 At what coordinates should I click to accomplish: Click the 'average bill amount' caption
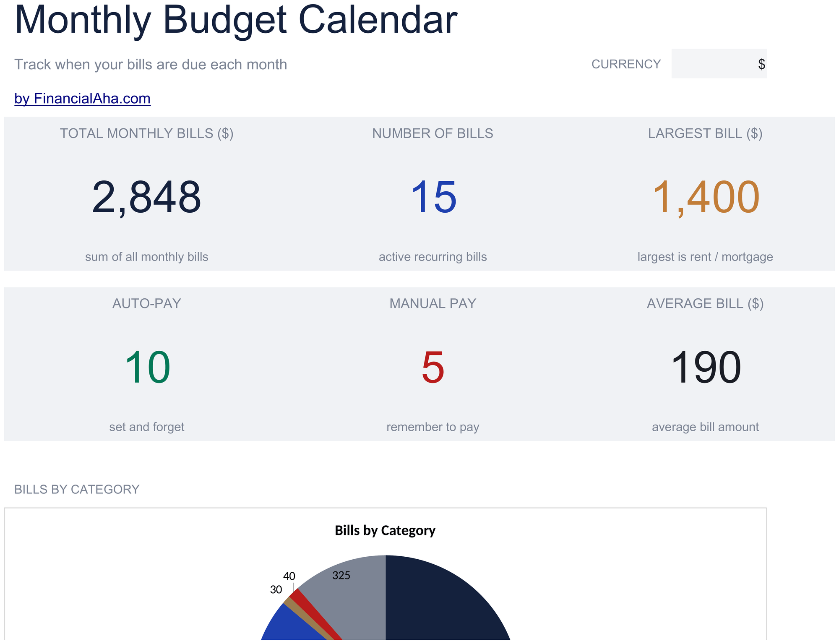[x=705, y=427]
